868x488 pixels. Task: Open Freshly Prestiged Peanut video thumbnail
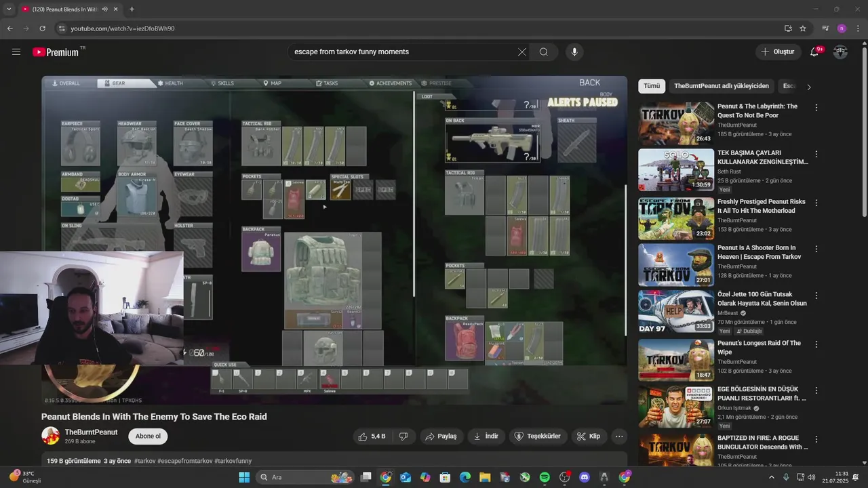(676, 218)
